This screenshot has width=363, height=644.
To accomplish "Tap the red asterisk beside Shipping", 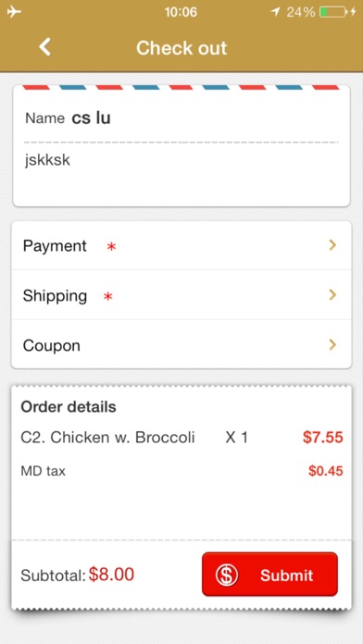I will (107, 296).
